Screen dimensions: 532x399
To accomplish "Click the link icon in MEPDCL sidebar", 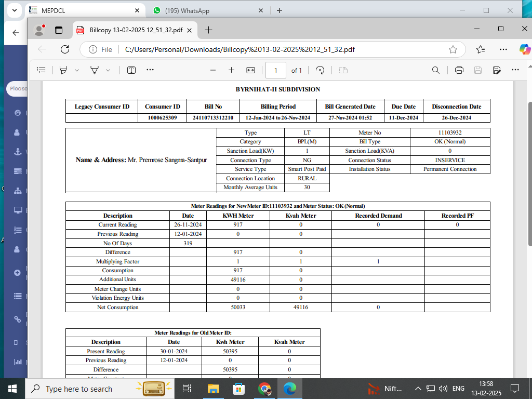I will [x=17, y=319].
